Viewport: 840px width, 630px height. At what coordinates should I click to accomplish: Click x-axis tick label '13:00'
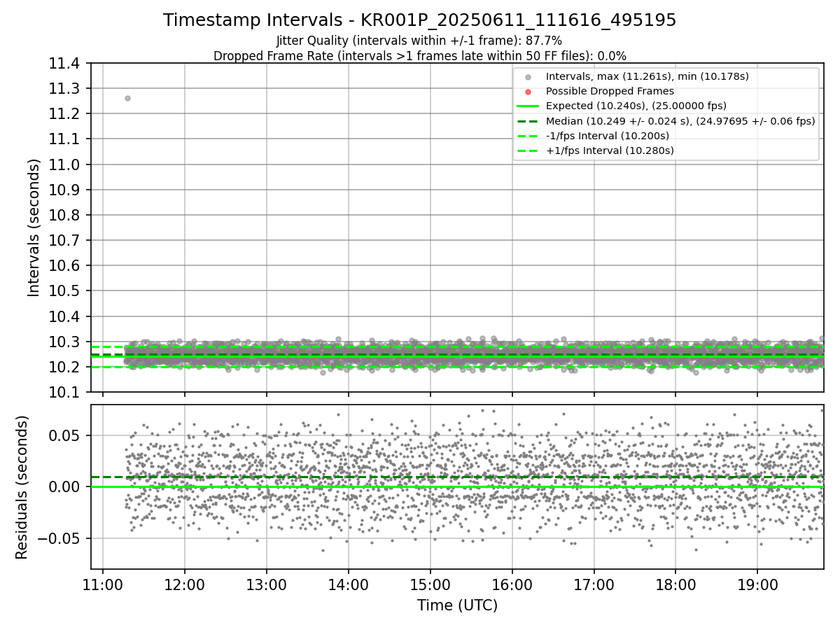267,584
